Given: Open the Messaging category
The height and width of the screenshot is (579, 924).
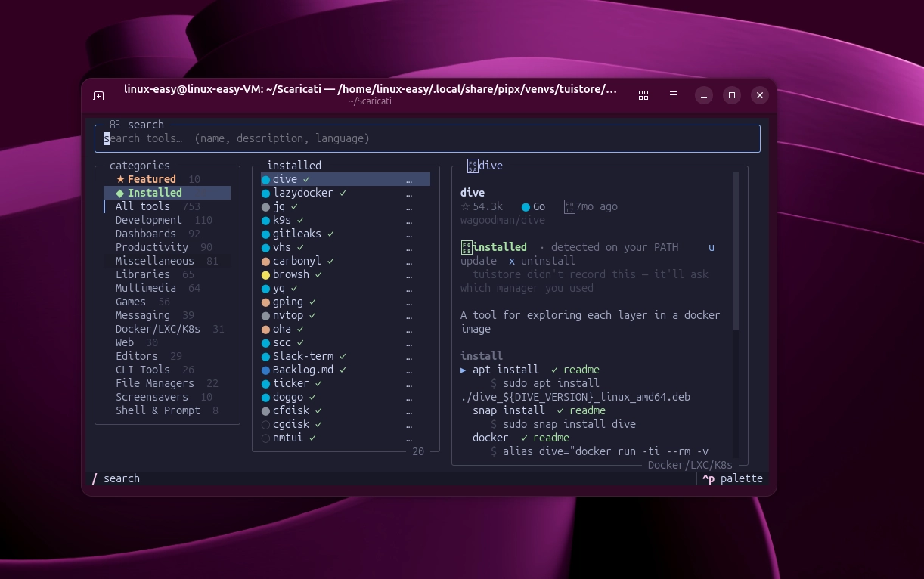Looking at the screenshot, I should pos(167,315).
